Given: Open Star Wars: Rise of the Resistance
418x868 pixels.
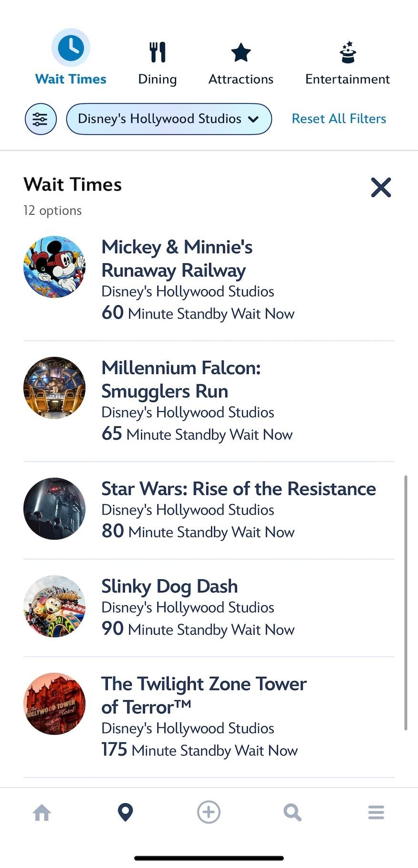Looking at the screenshot, I should [x=238, y=489].
